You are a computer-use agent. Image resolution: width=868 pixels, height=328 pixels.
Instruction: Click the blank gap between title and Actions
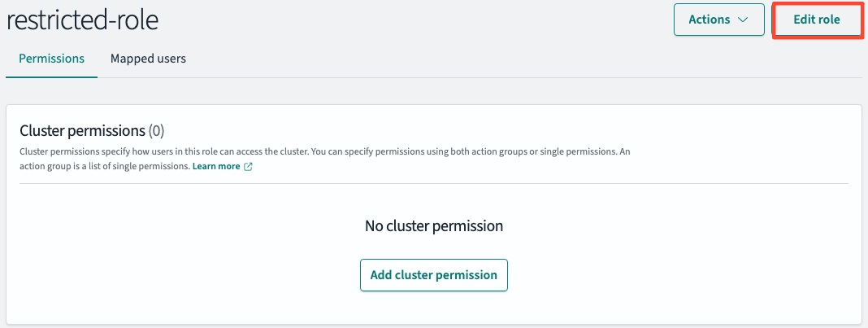click(415, 20)
